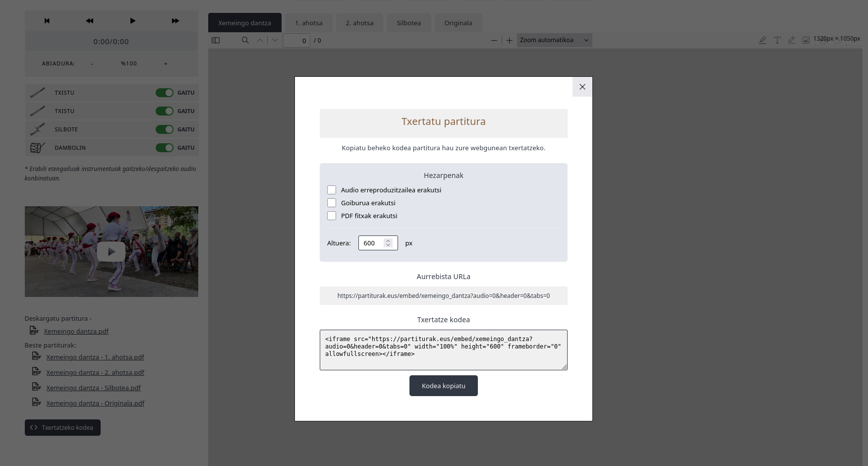Image resolution: width=868 pixels, height=466 pixels.
Task: Enable Audio erreproduzitzailea erakutsi checkbox
Action: click(x=332, y=190)
